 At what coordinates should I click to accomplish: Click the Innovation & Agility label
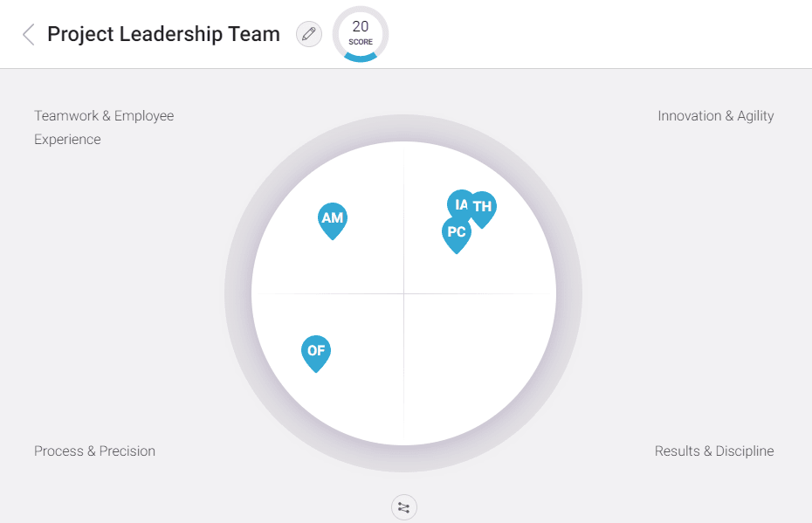pyautogui.click(x=716, y=116)
